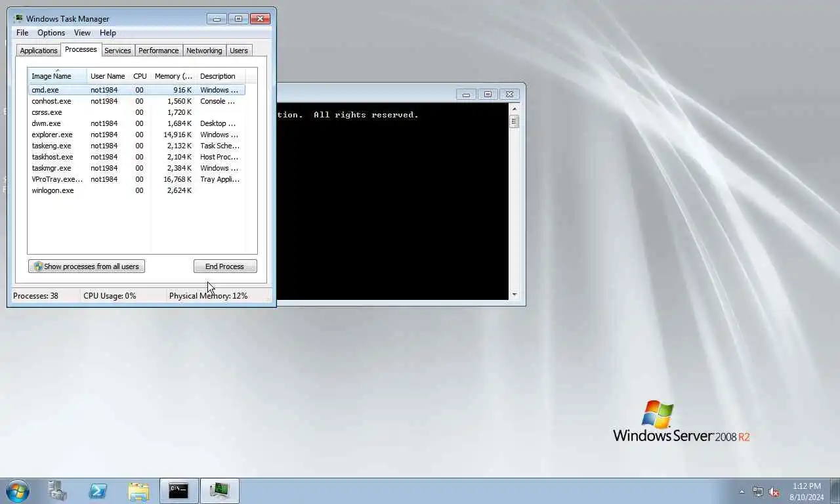Select conhost.exe process row
840x504 pixels.
pos(136,101)
